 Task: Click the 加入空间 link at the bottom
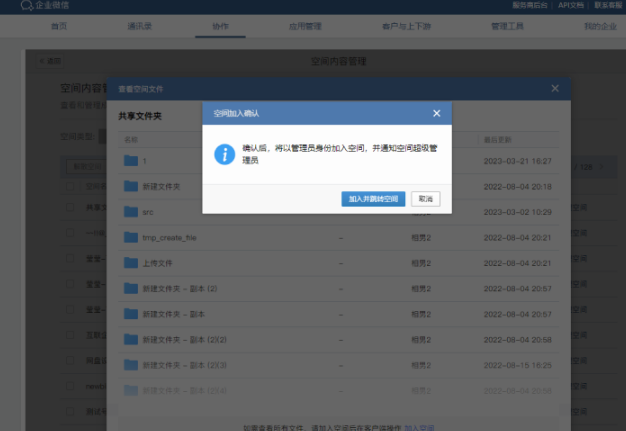pos(419,426)
